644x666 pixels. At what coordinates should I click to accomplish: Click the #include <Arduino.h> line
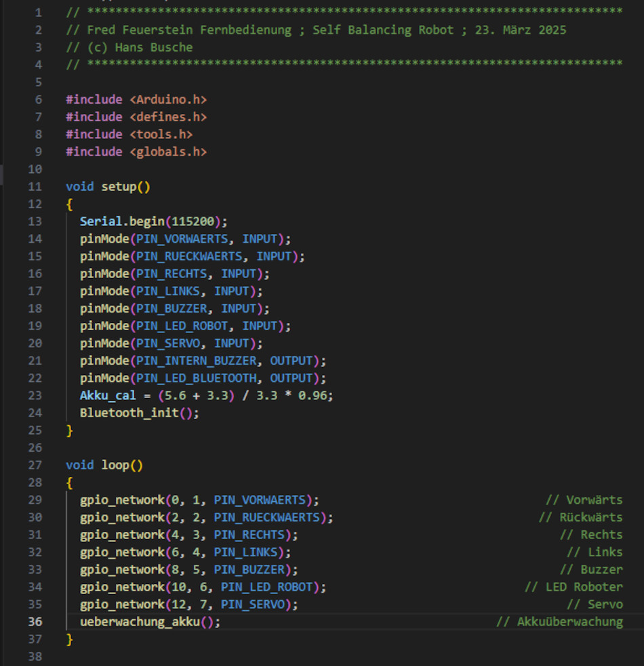[x=136, y=100]
